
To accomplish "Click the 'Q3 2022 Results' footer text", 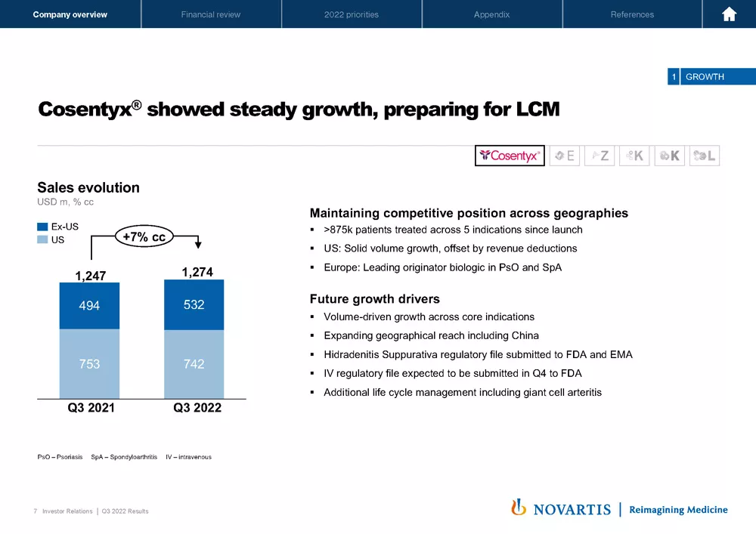I will point(125,511).
